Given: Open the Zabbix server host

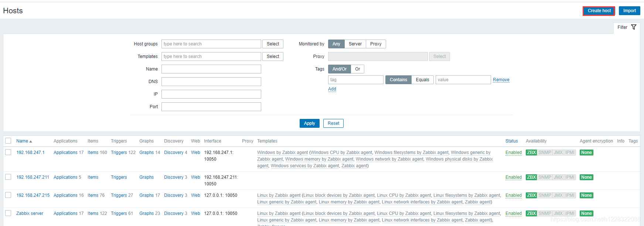Looking at the screenshot, I should click(30, 213).
